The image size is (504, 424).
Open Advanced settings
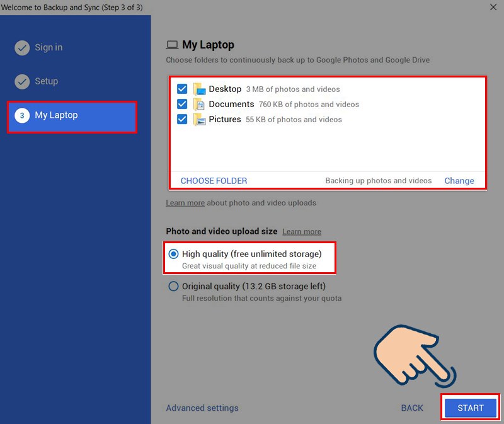pos(202,408)
